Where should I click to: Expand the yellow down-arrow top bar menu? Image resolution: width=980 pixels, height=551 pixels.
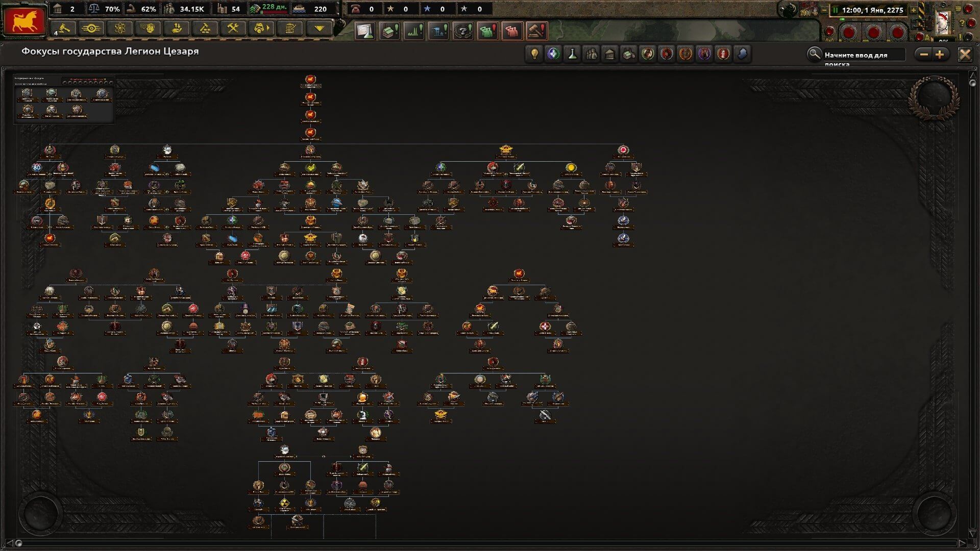pyautogui.click(x=319, y=28)
